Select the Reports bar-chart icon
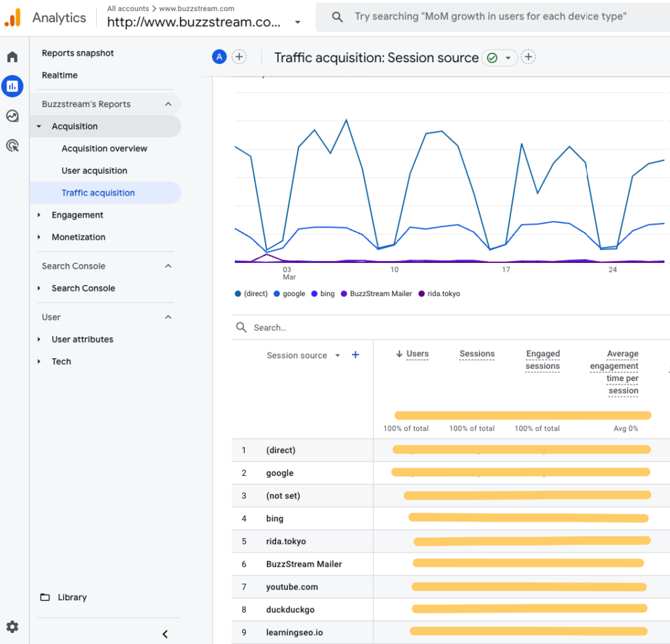Image resolution: width=670 pixels, height=644 pixels. click(12, 86)
